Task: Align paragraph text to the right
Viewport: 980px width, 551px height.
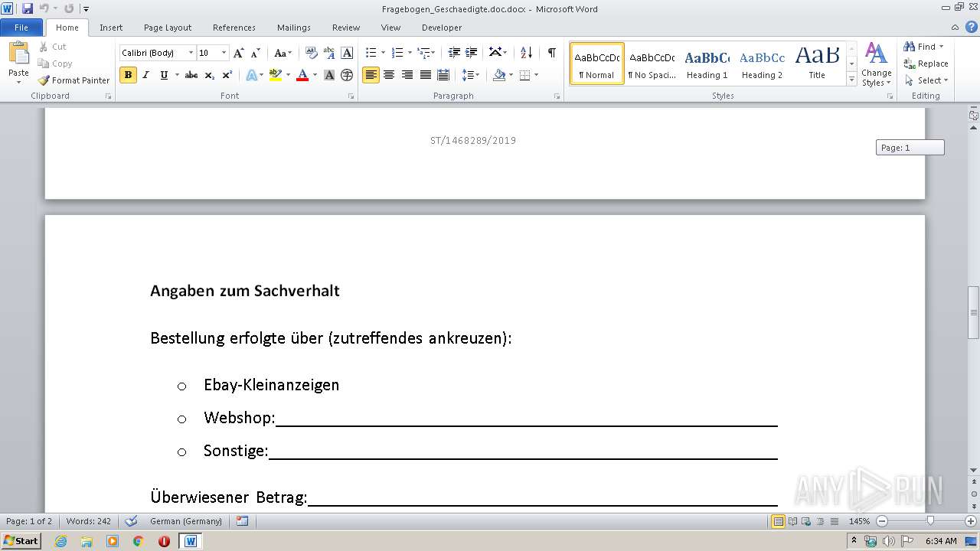Action: pyautogui.click(x=407, y=75)
